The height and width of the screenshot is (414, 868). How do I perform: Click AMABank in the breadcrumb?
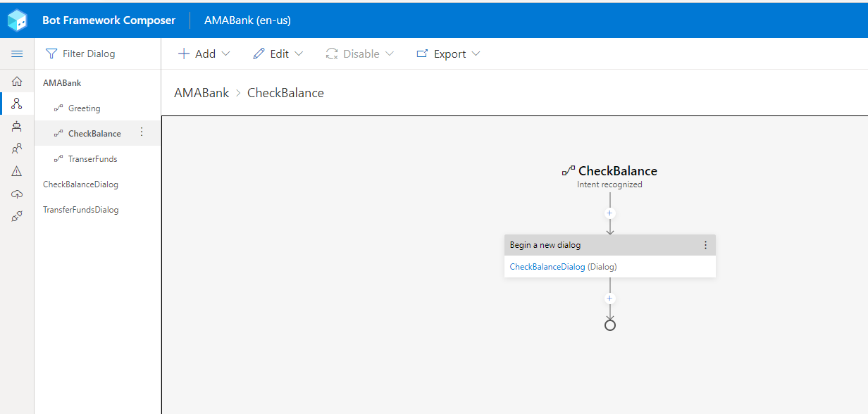(201, 93)
